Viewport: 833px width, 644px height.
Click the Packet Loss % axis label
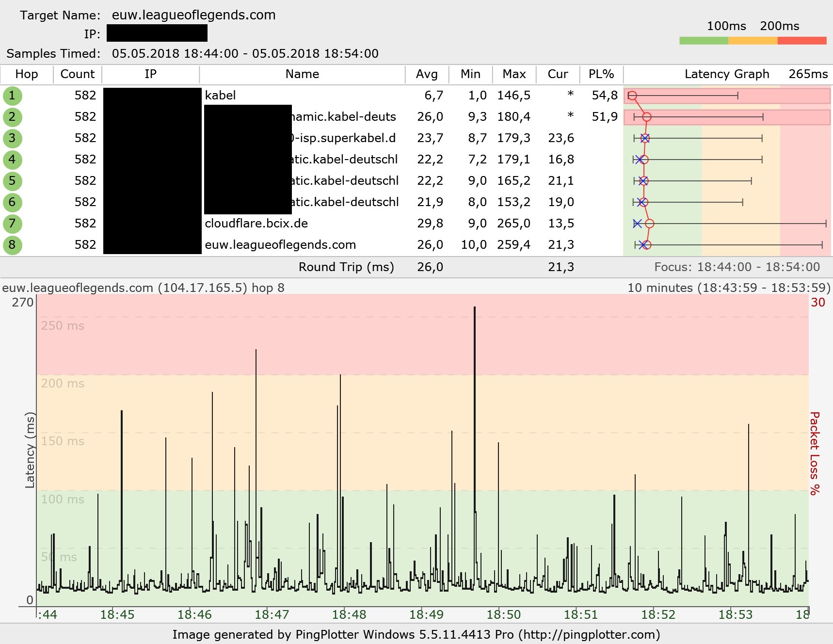[x=815, y=453]
